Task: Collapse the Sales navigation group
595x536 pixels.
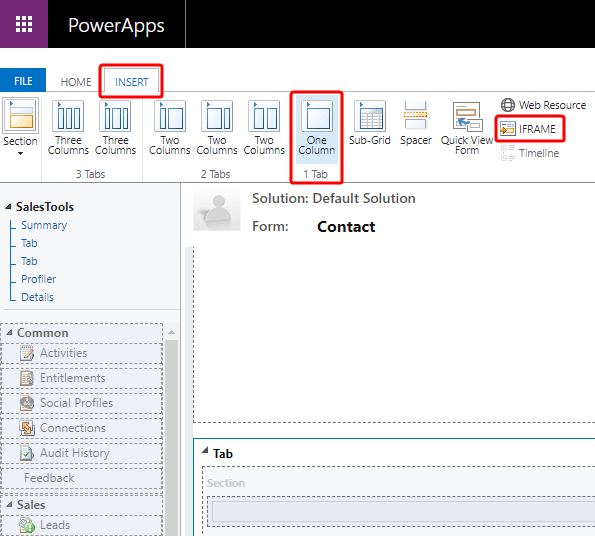Action: coord(9,505)
